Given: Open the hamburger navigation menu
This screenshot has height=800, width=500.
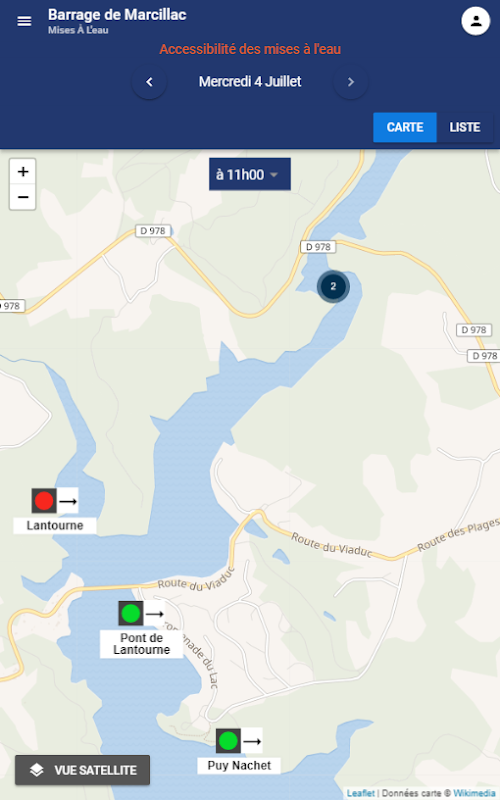Looking at the screenshot, I should tap(24, 21).
